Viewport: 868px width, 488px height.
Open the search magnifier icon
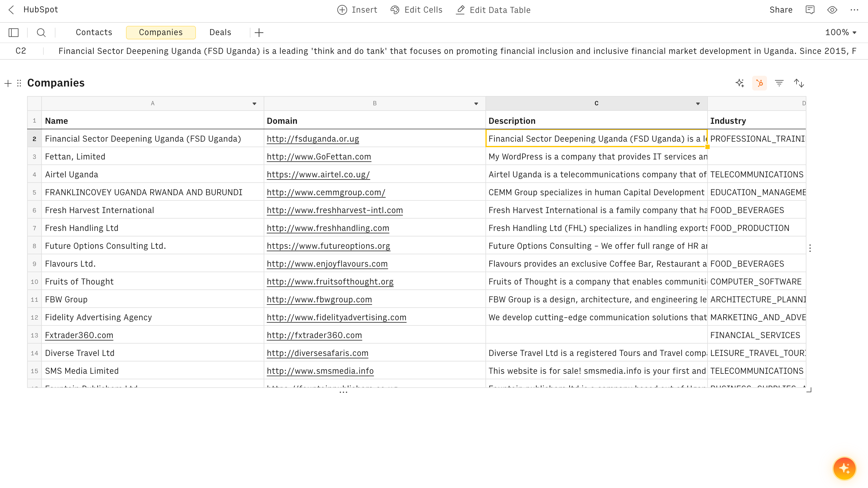pos(41,32)
